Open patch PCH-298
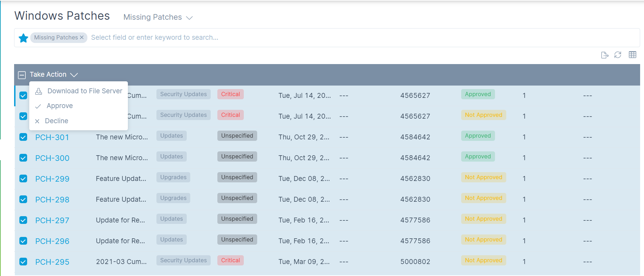 [x=52, y=200]
